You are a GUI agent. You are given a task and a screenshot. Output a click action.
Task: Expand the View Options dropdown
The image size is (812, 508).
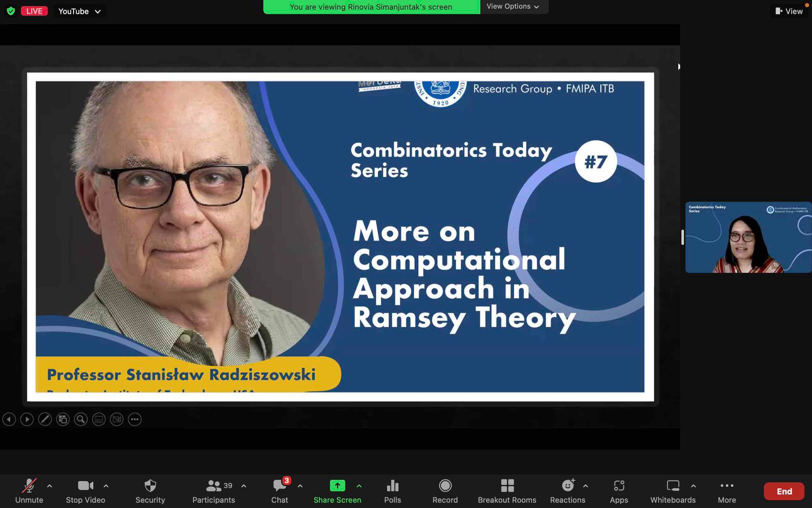(x=513, y=7)
